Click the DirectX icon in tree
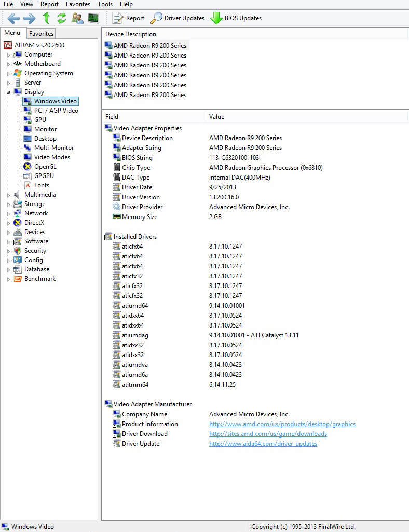The width and height of the screenshot is (409, 532). click(x=17, y=223)
